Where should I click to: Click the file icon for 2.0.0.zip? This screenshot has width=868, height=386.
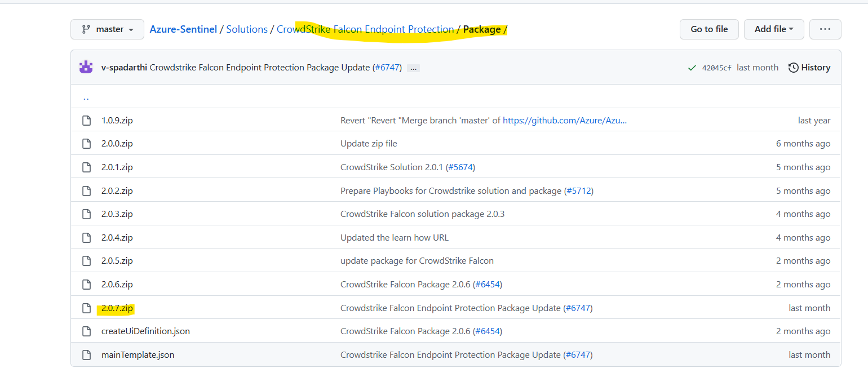pyautogui.click(x=86, y=144)
